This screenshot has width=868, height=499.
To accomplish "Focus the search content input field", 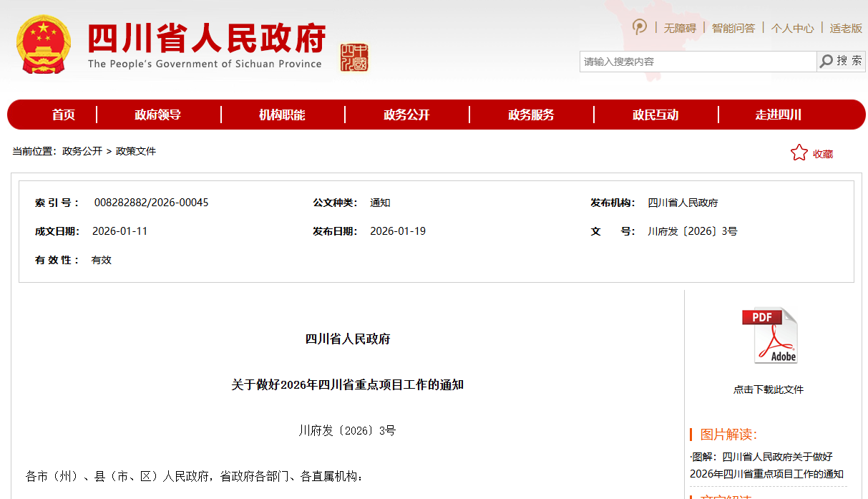I will 698,62.
